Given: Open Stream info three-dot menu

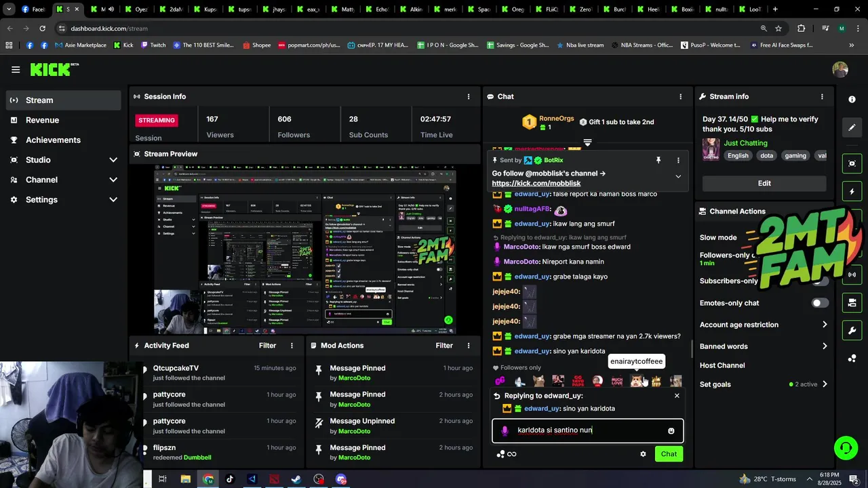Looking at the screenshot, I should [822, 96].
